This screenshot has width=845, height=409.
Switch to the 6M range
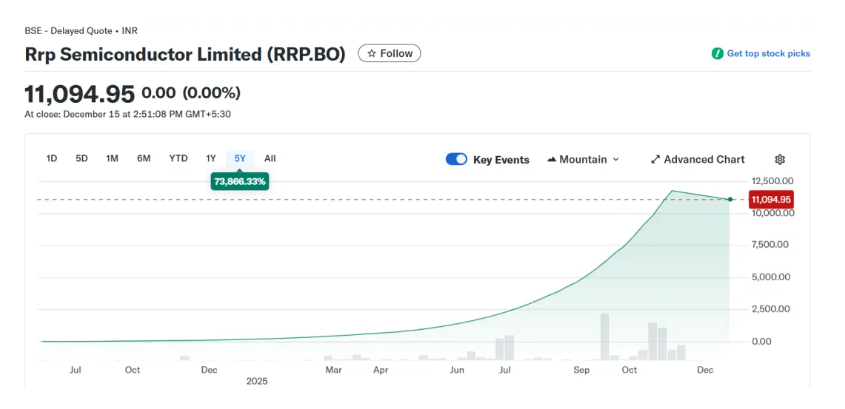coord(143,158)
